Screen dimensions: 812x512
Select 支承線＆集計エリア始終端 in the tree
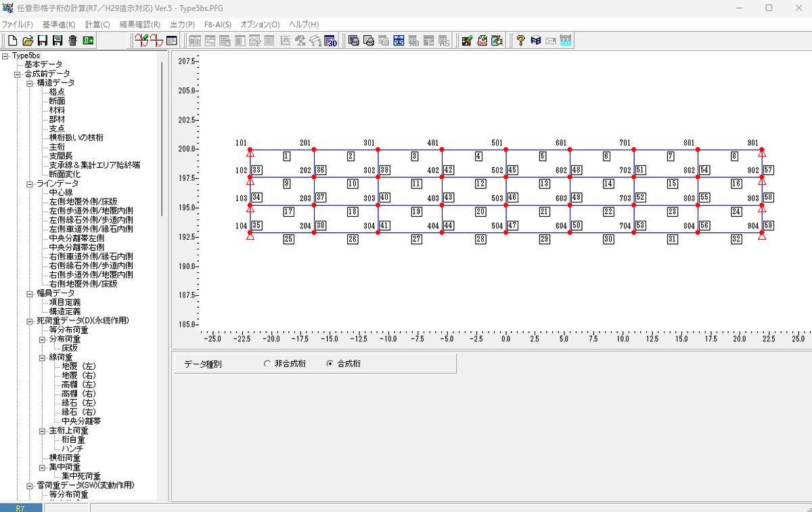coord(95,165)
